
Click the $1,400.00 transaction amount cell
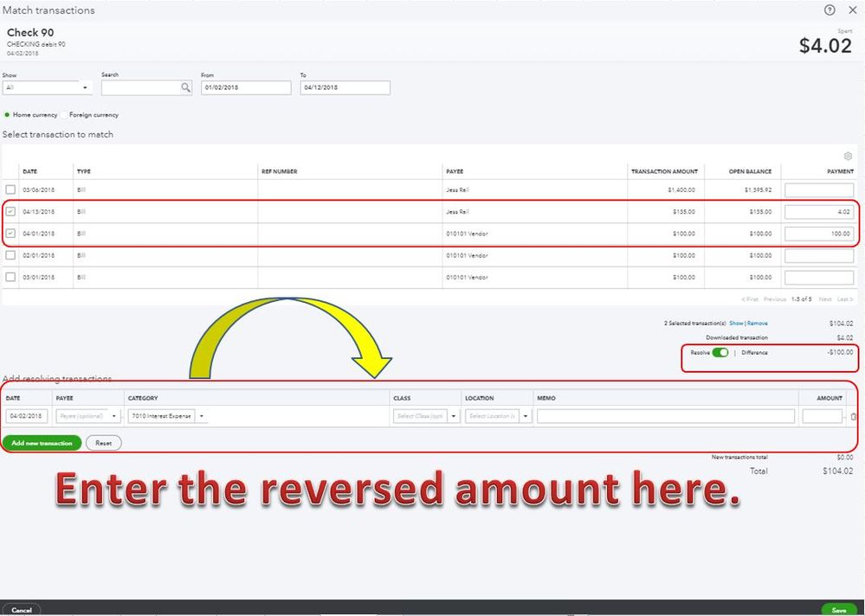[683, 189]
